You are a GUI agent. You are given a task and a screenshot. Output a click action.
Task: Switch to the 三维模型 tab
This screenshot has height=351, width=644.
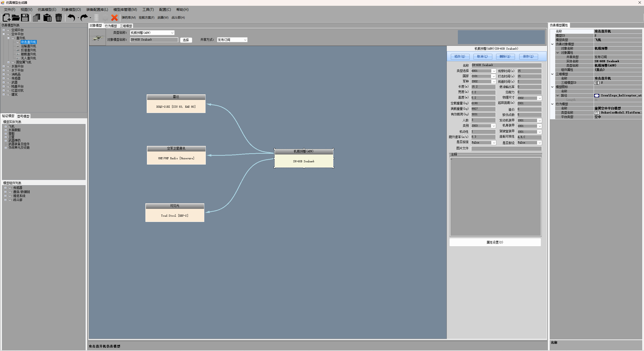126,26
